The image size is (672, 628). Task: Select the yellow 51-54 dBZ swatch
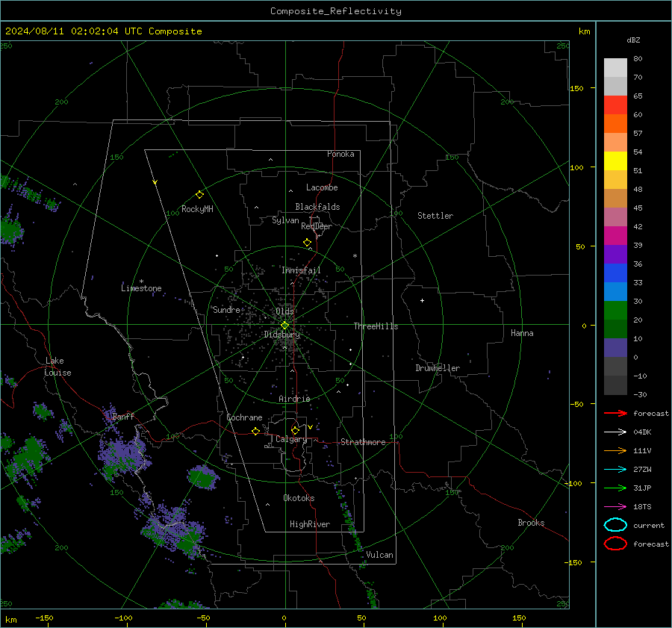pos(615,161)
